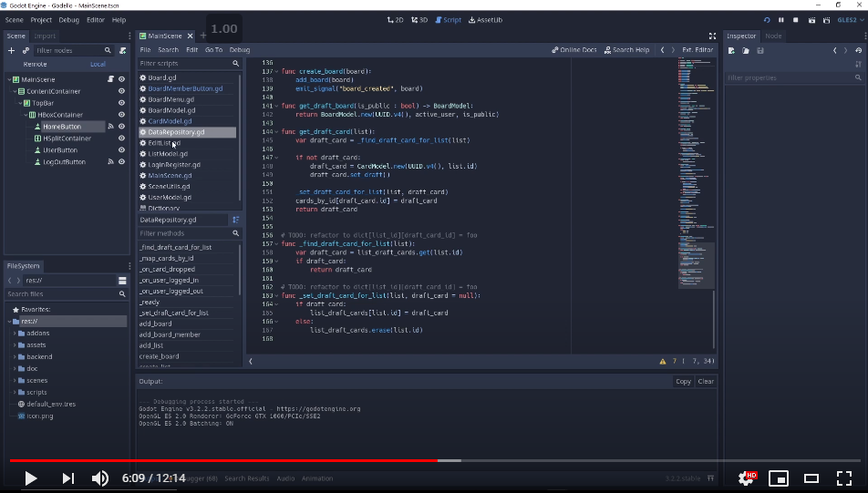Expand the addons folder

tap(15, 334)
